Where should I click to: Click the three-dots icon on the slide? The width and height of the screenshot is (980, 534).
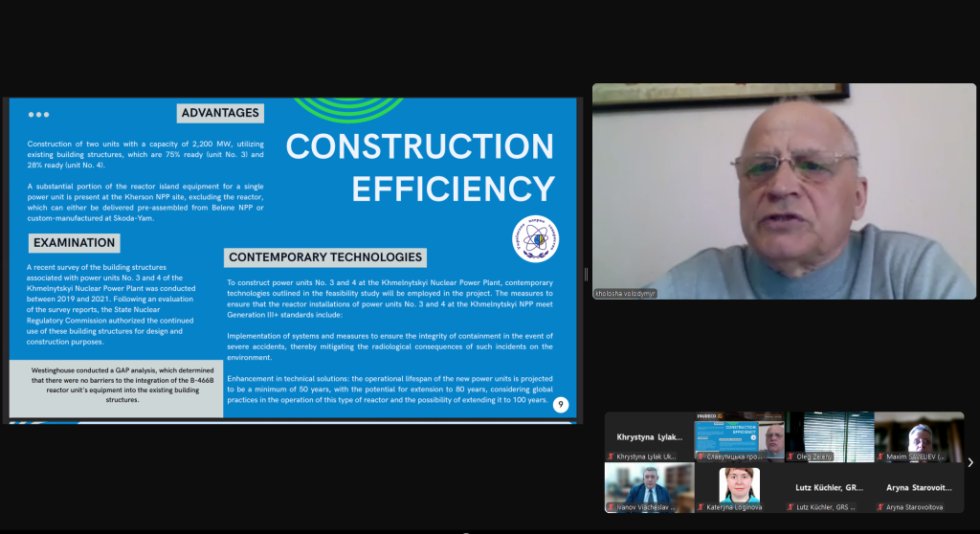[38, 115]
